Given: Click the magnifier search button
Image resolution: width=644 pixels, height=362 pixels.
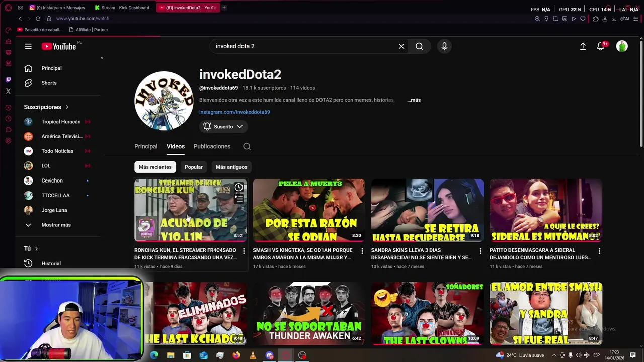Looking at the screenshot, I should pos(419,46).
